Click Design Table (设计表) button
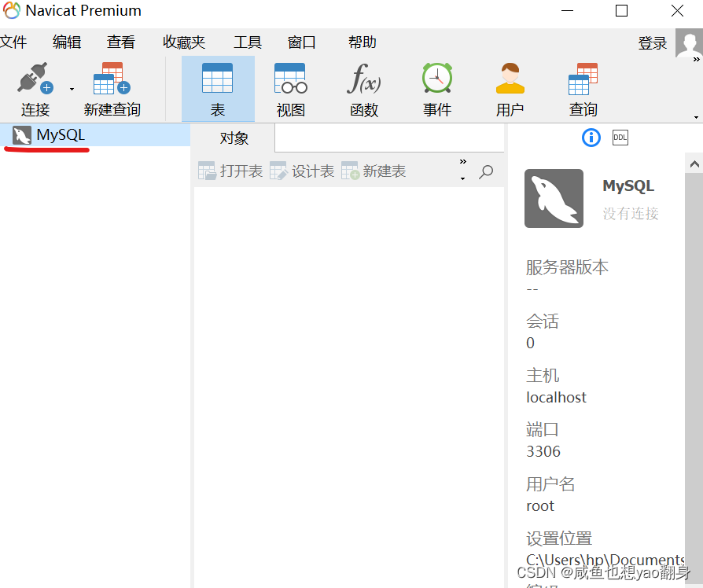 tap(302, 171)
